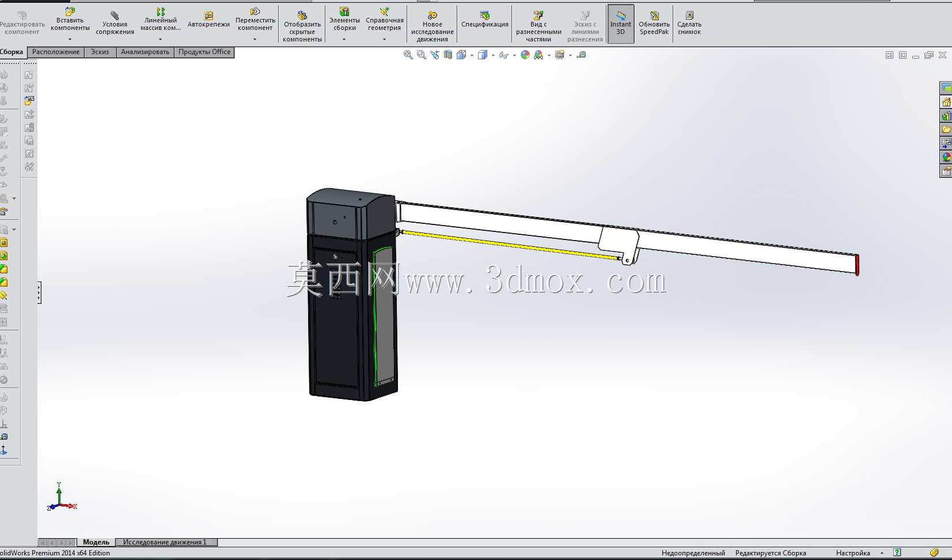Select the Модель bottom tab
Screen dimensions: 952x560
pos(96,542)
